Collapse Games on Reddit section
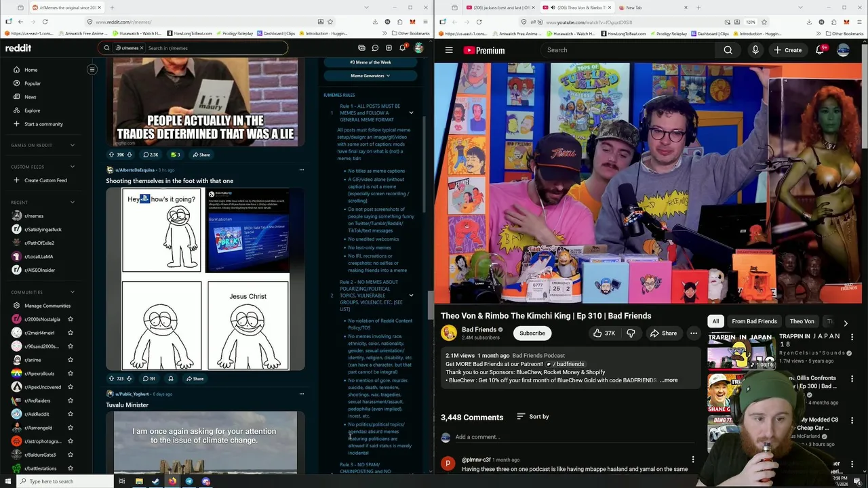Viewport: 868px width, 488px height. coord(73,145)
